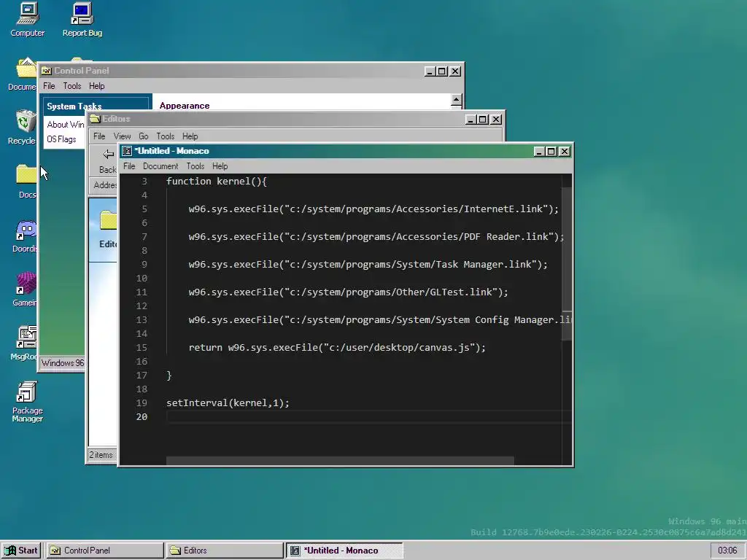Click '2 items' status in Editors window

pos(101,455)
